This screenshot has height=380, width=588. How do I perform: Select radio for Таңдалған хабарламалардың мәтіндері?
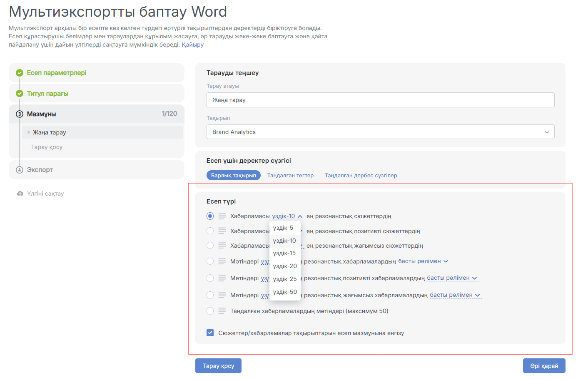point(210,311)
